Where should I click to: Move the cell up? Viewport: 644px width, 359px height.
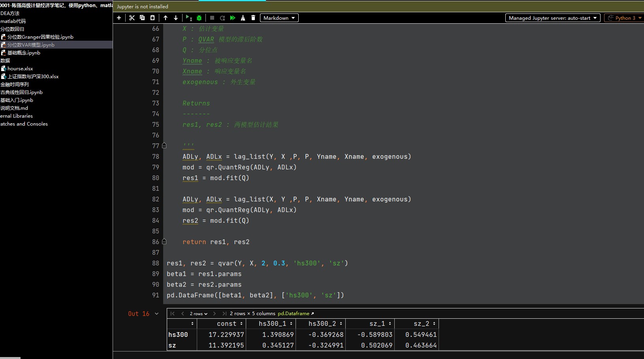click(x=166, y=18)
